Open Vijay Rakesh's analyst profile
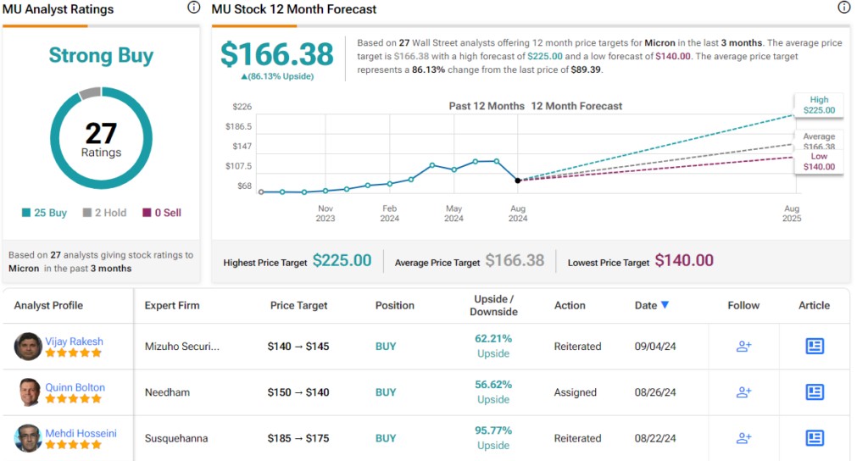The image size is (868, 461). click(75, 341)
